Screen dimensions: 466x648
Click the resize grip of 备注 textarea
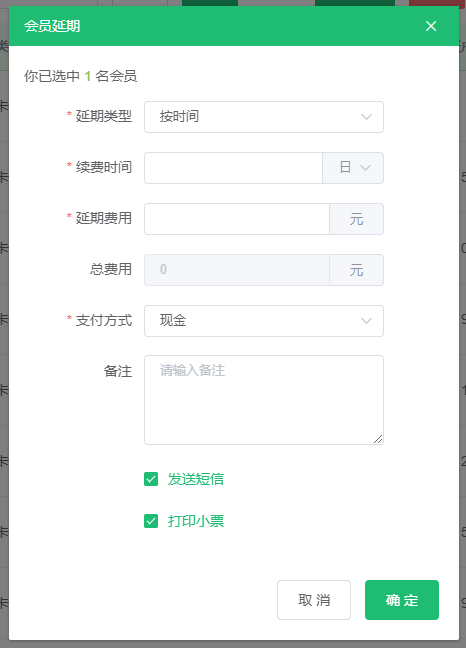378,439
